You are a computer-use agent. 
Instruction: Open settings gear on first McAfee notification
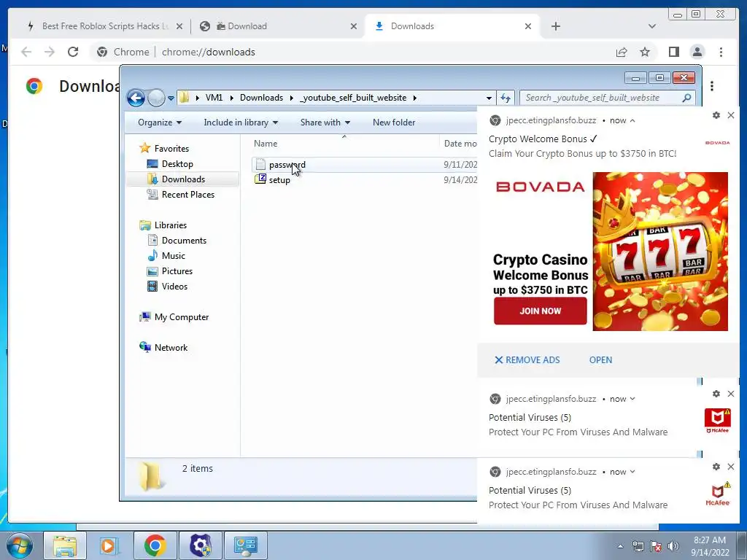(716, 394)
